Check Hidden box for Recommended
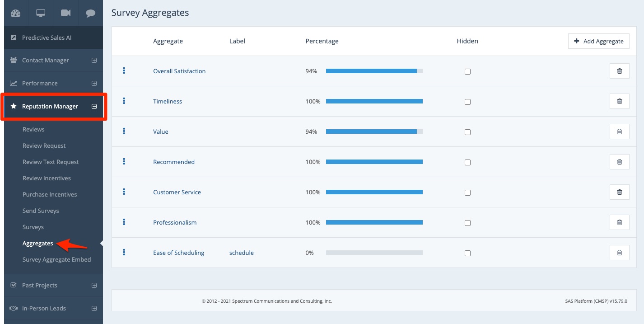644x324 pixels. pyautogui.click(x=467, y=162)
